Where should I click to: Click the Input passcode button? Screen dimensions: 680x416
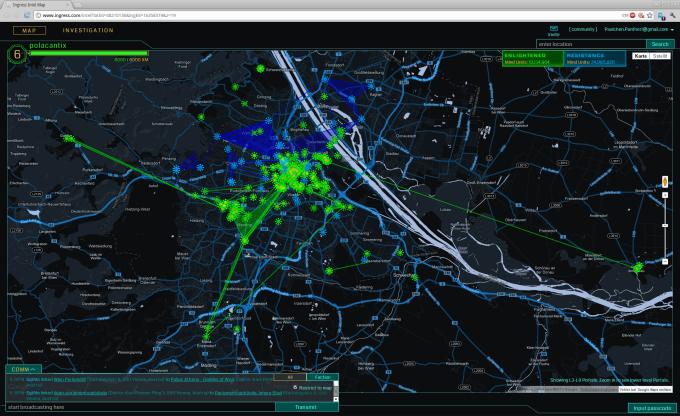pyautogui.click(x=652, y=408)
